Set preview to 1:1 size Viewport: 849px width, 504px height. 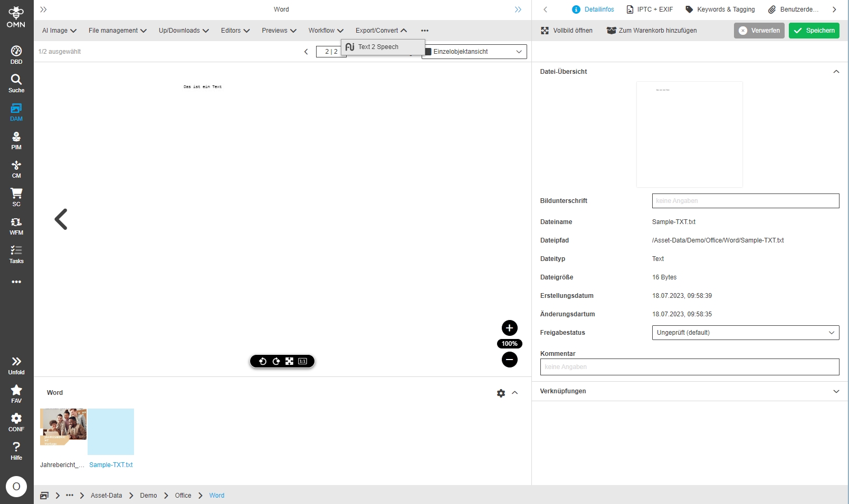click(x=303, y=361)
